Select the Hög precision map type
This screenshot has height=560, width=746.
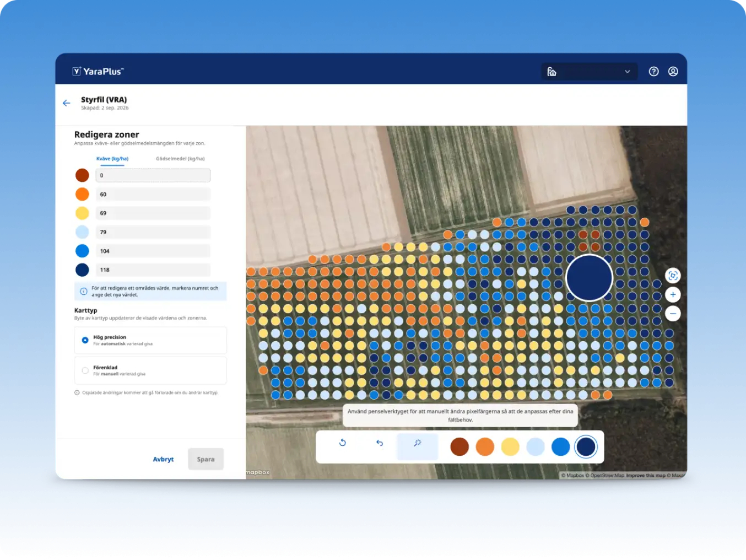tap(150, 340)
